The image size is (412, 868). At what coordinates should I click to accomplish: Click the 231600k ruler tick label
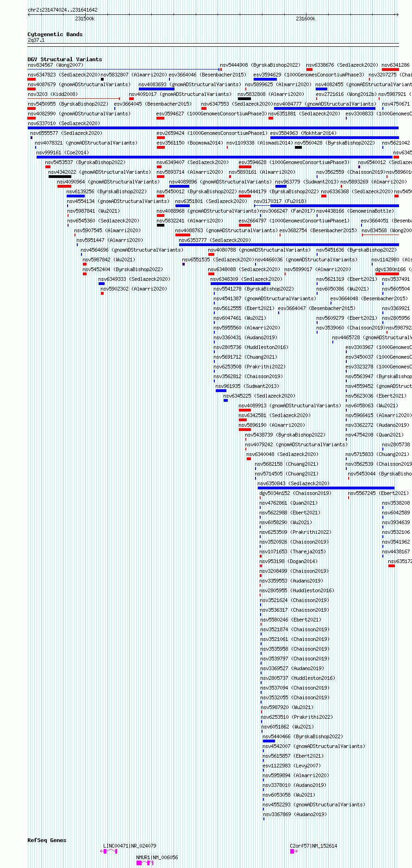pos(306,19)
